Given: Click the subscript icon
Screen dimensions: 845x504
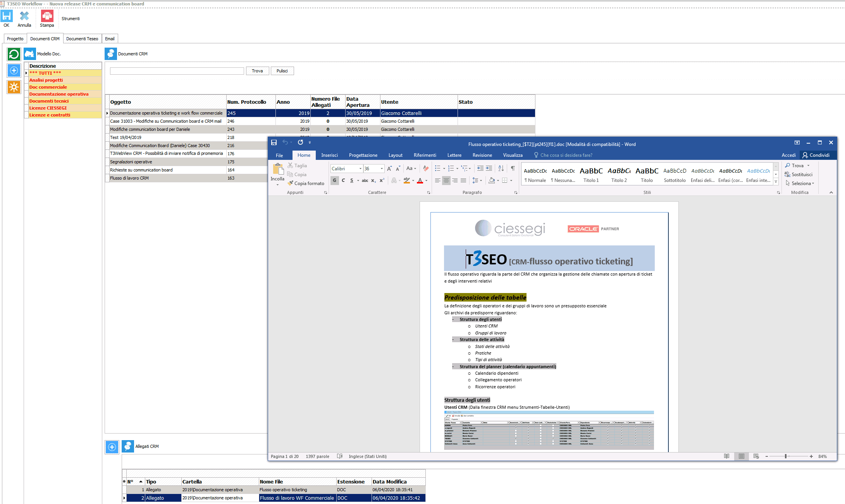Looking at the screenshot, I should [x=373, y=180].
